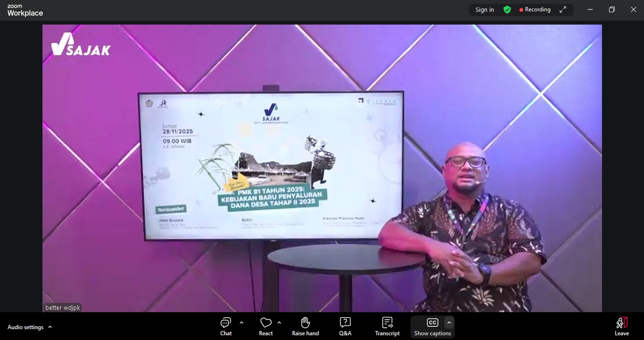Click the Zoom Workplace logo
This screenshot has width=644, height=340.
pos(25,11)
